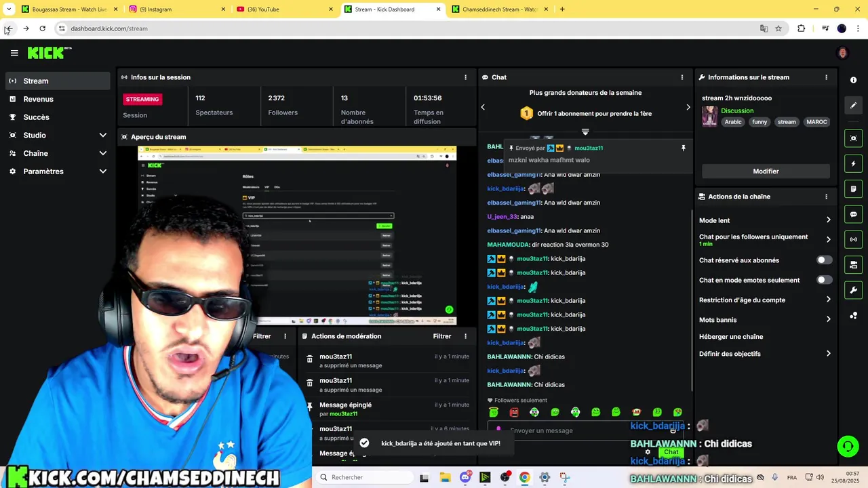The width and height of the screenshot is (868, 488).
Task: Click the Arabic stream tag
Action: point(733,122)
